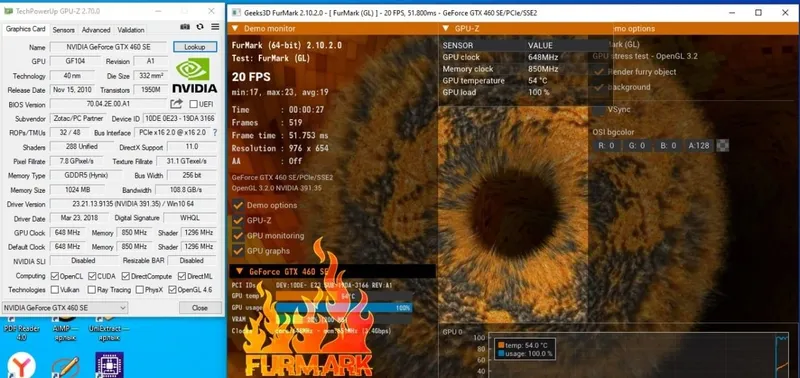Image resolution: width=800 pixels, height=378 pixels.
Task: Adjust the A:128 alpha value
Action: point(698,146)
